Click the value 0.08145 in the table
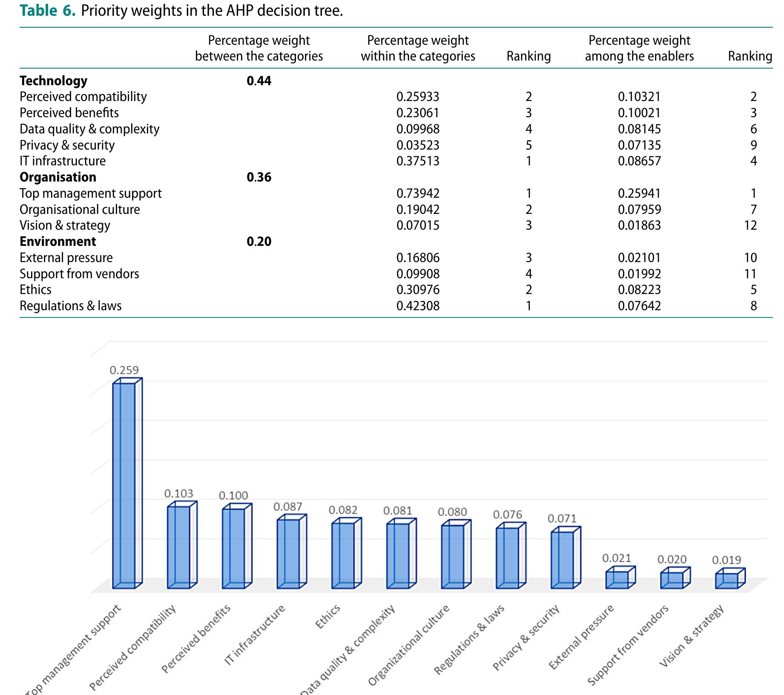This screenshot has width=784, height=695. pyautogui.click(x=639, y=129)
